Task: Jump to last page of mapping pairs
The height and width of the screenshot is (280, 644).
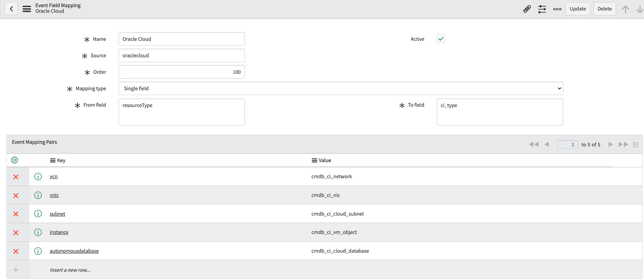Action: [623, 144]
